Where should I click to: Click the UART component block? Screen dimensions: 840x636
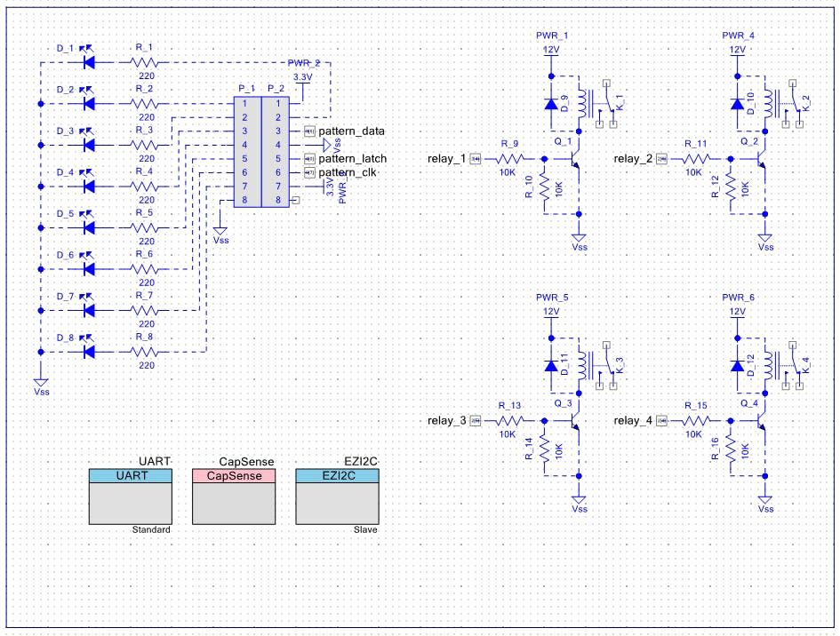coord(130,496)
